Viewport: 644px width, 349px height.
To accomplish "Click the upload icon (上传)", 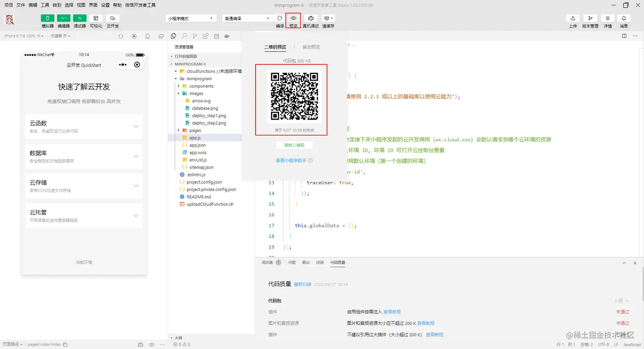I will (573, 18).
